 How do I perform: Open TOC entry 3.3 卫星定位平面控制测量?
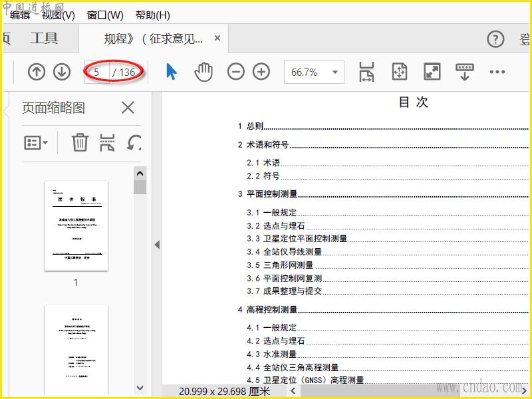pos(388,239)
